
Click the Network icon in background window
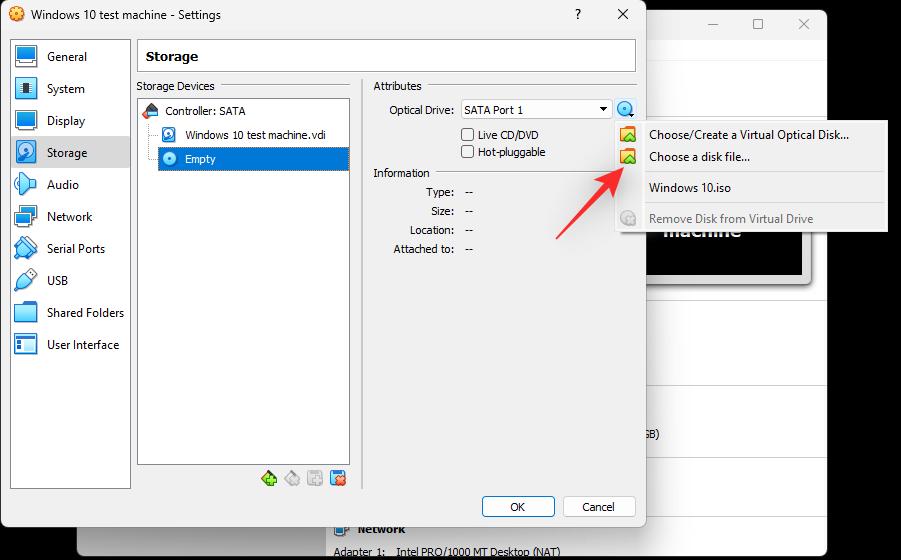[341, 530]
